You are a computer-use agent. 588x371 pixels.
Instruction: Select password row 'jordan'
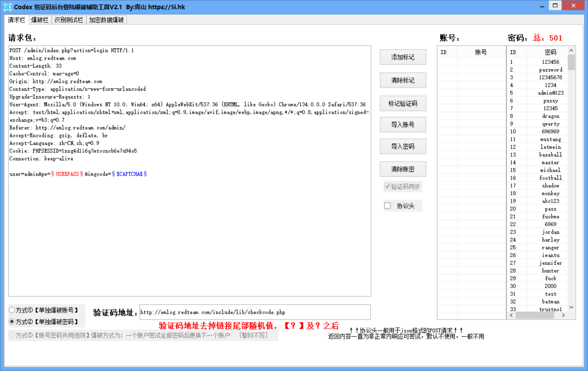537,232
